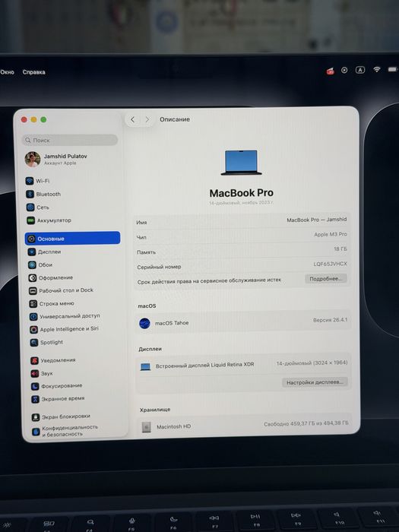Open Уведомления notifications settings
This screenshot has width=399, height=532.
point(53,360)
